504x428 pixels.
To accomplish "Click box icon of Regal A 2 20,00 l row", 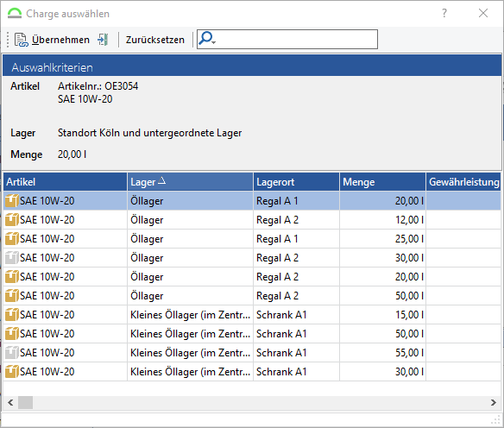I will (x=11, y=277).
